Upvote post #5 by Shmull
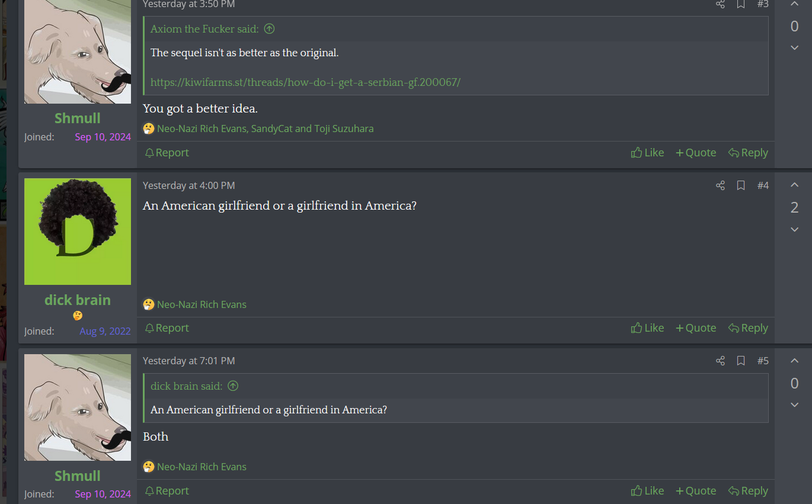Screen dimensions: 812x504 pyautogui.click(x=795, y=361)
